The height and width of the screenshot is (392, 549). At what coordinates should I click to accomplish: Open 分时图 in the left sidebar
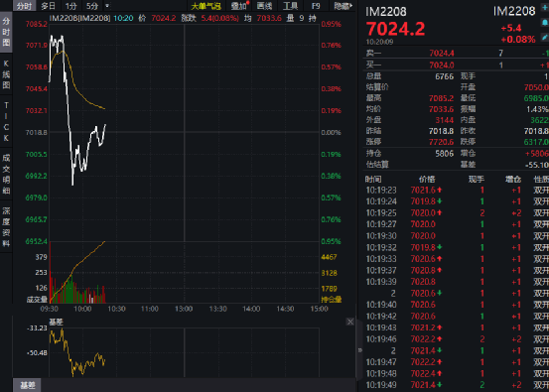point(6,32)
